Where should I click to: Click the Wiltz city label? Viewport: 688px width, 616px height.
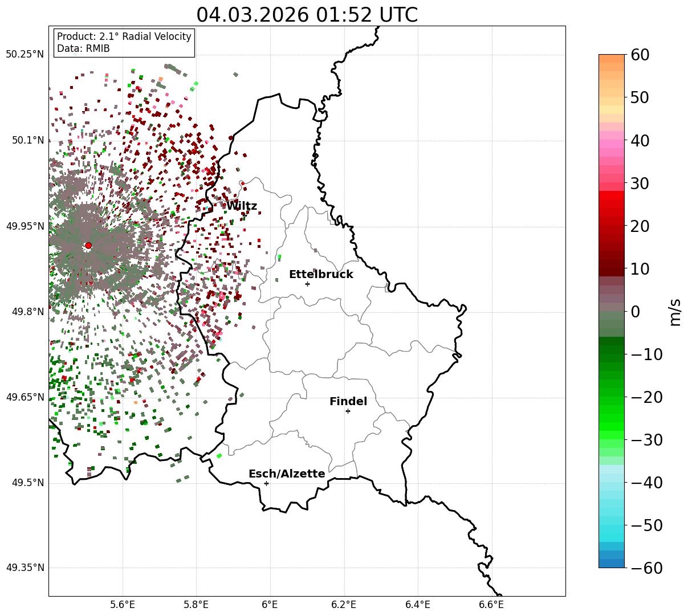(x=242, y=206)
